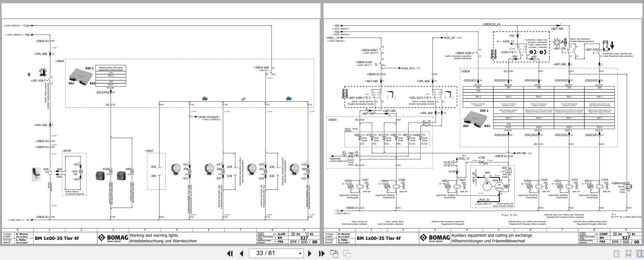
Task: Click the go-to-previous-view icon
Action: pos(334,253)
